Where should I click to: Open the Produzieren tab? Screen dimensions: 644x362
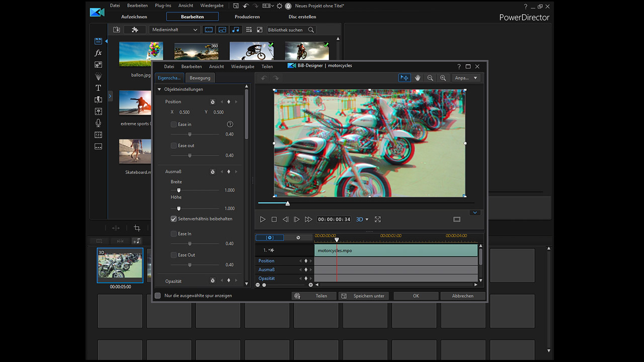pos(247,17)
